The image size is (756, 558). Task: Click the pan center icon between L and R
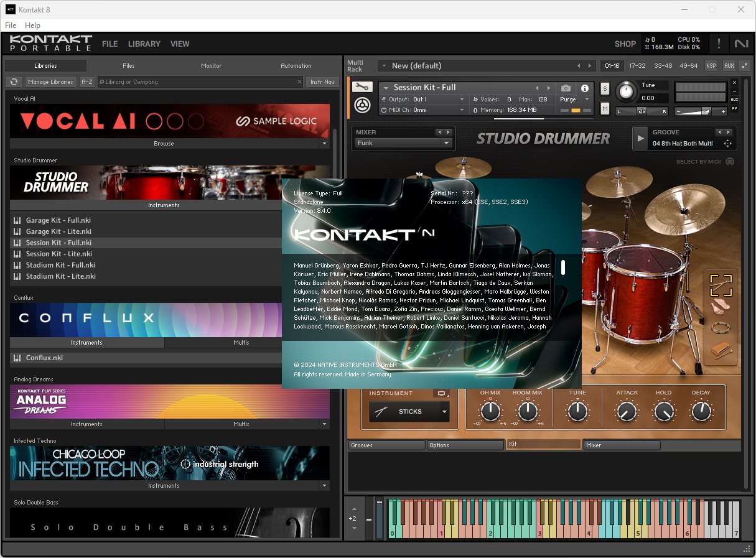[x=642, y=111]
